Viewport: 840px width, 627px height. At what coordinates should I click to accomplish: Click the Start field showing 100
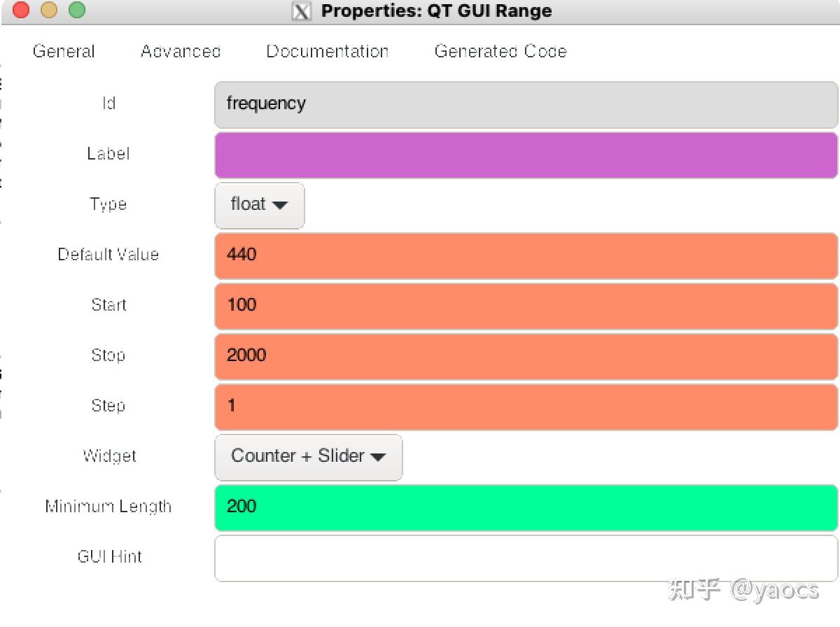525,306
